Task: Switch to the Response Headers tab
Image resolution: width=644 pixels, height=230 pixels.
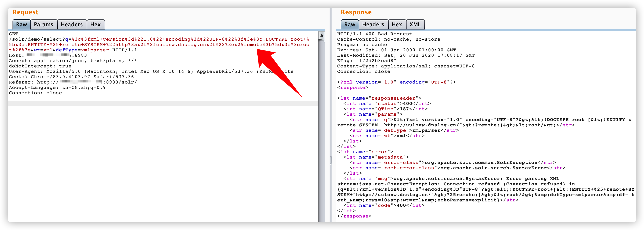Action: 373,25
